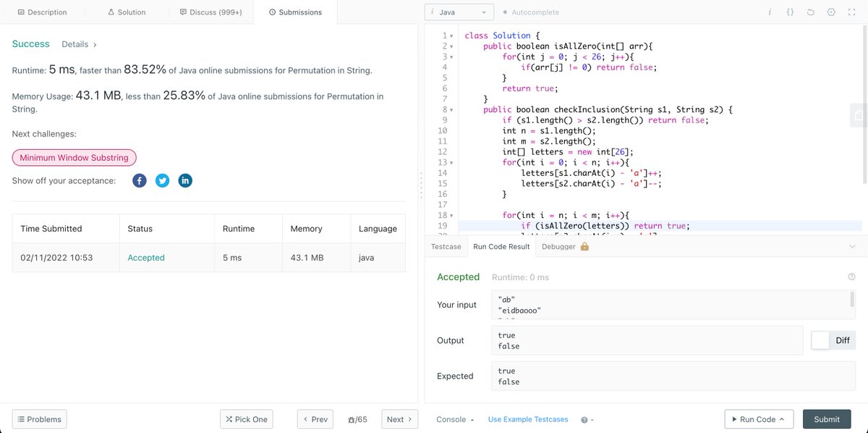Click the help question mark beside Runtime: 0 ms
Image resolution: width=868 pixels, height=433 pixels.
pyautogui.click(x=851, y=277)
